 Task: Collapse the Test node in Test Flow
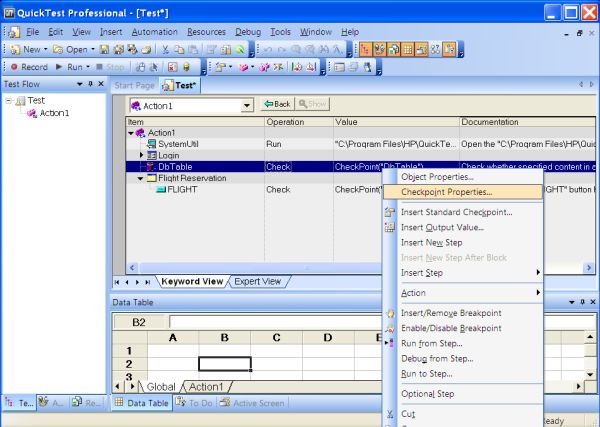8,101
